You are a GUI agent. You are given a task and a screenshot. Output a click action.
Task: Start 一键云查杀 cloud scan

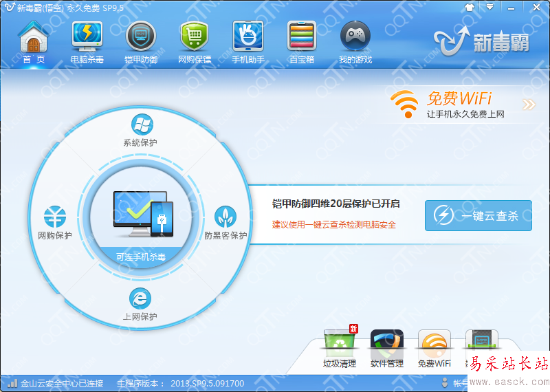pos(478,215)
